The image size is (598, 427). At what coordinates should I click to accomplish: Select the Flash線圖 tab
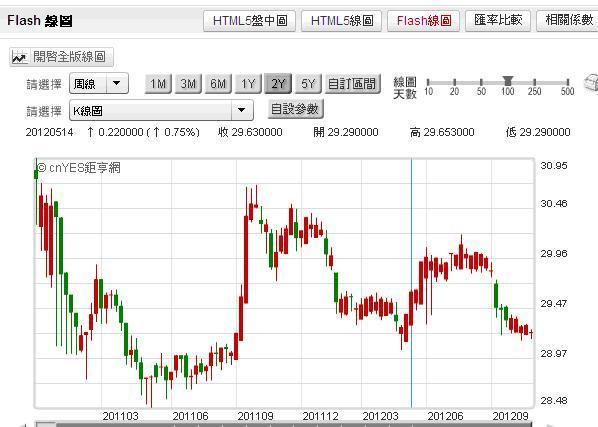click(x=424, y=21)
